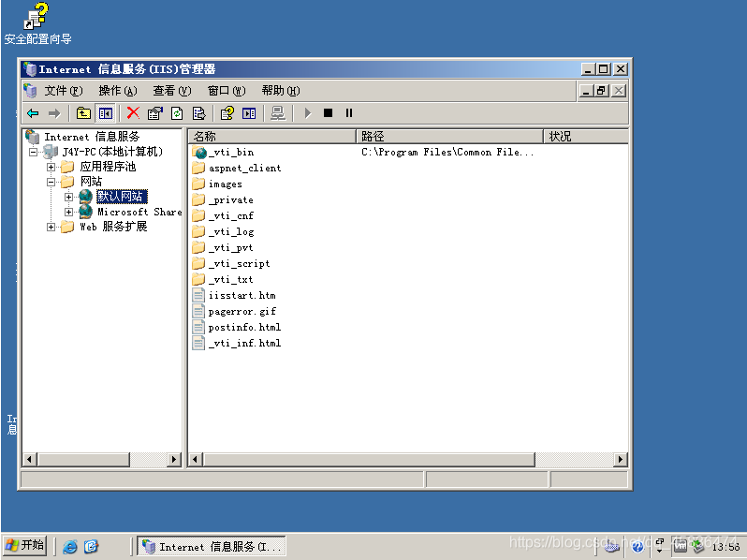The image size is (747, 560).
Task: Collapse the J4Y-PC computer node
Action: tap(33, 152)
